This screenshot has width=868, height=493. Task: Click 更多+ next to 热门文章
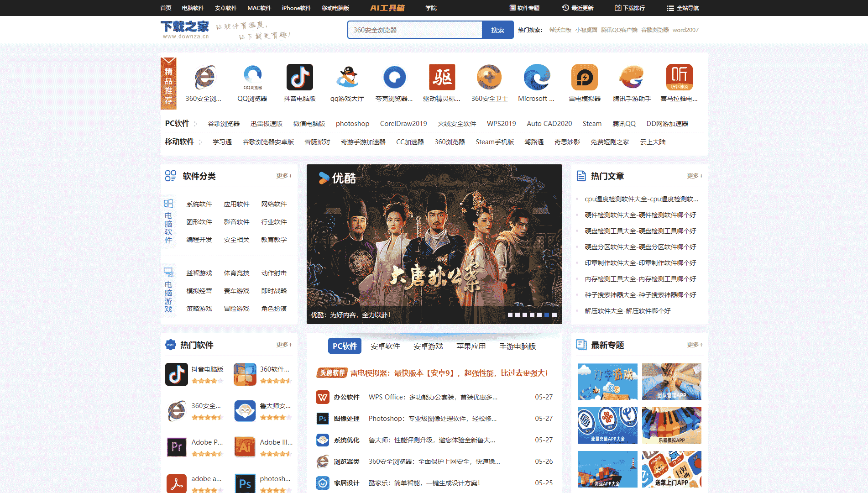pyautogui.click(x=695, y=176)
